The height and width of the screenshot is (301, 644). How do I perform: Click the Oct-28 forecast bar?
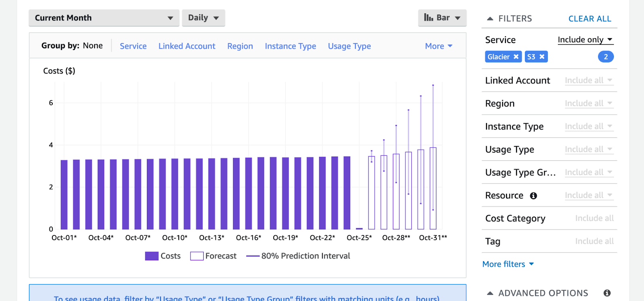tap(396, 192)
